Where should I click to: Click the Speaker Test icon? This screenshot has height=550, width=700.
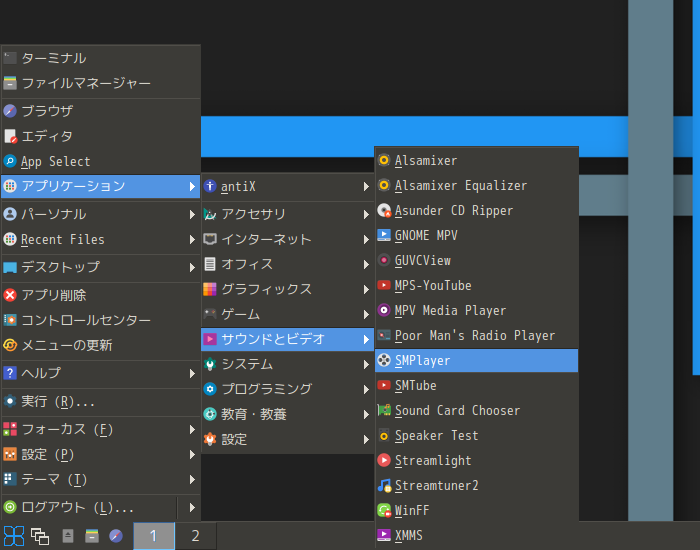pyautogui.click(x=384, y=435)
